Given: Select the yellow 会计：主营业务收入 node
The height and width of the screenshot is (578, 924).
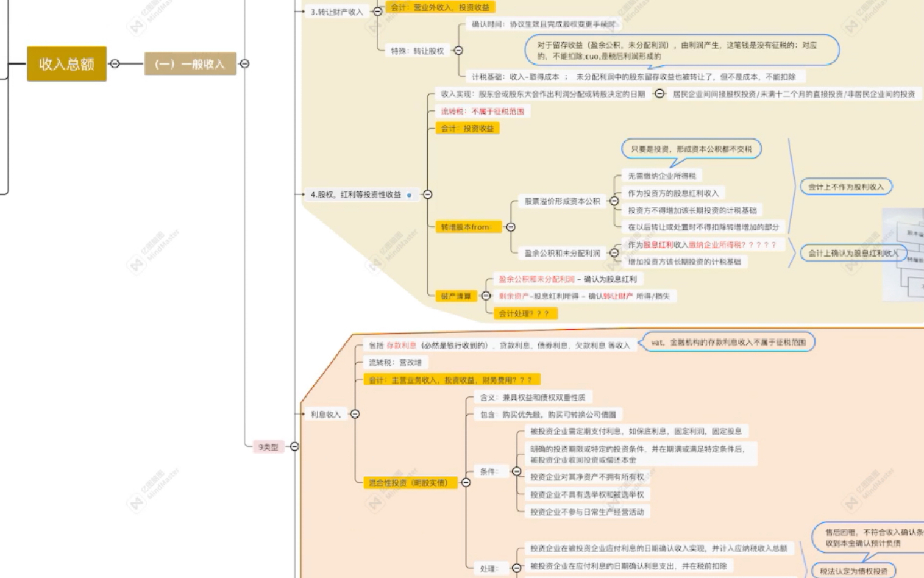Looking at the screenshot, I should (x=452, y=380).
